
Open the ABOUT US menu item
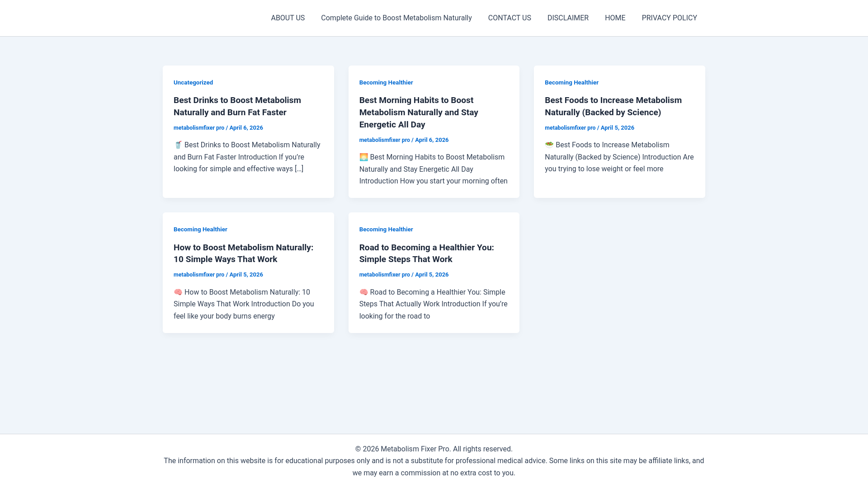288,18
